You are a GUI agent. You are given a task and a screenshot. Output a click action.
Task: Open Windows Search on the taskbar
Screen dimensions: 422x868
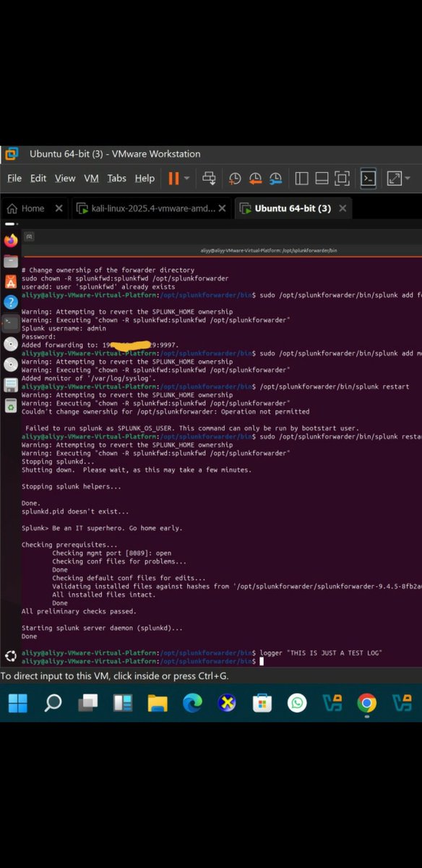click(53, 702)
